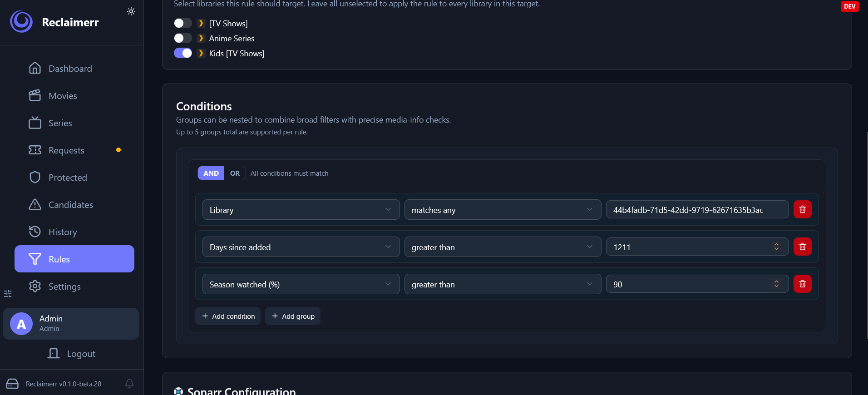Open the sidebar sliders adjustment icon

8,294
